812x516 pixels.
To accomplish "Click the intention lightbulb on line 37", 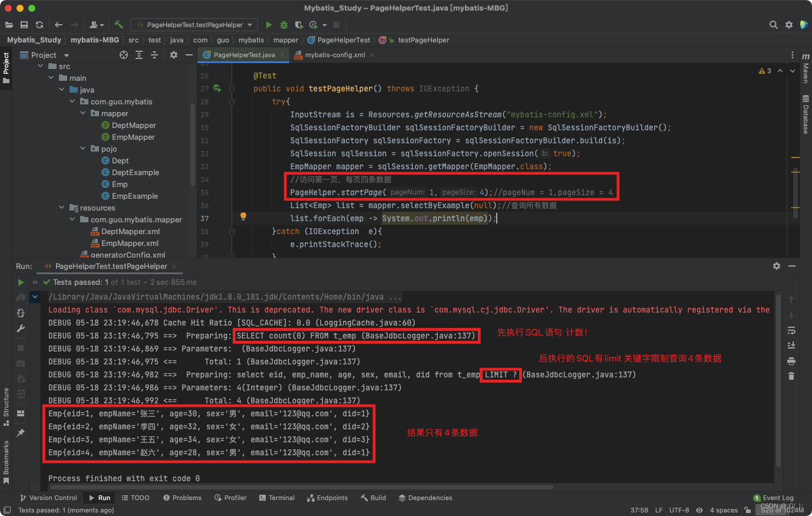I will click(243, 217).
